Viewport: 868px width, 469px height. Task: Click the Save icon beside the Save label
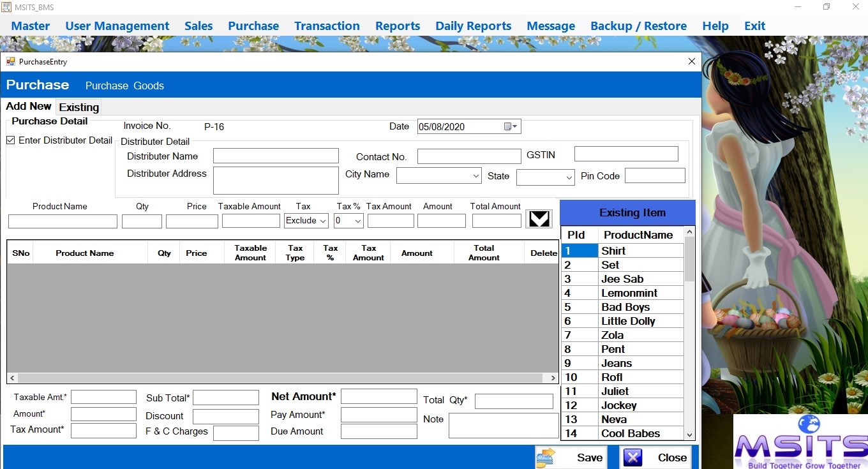547,457
